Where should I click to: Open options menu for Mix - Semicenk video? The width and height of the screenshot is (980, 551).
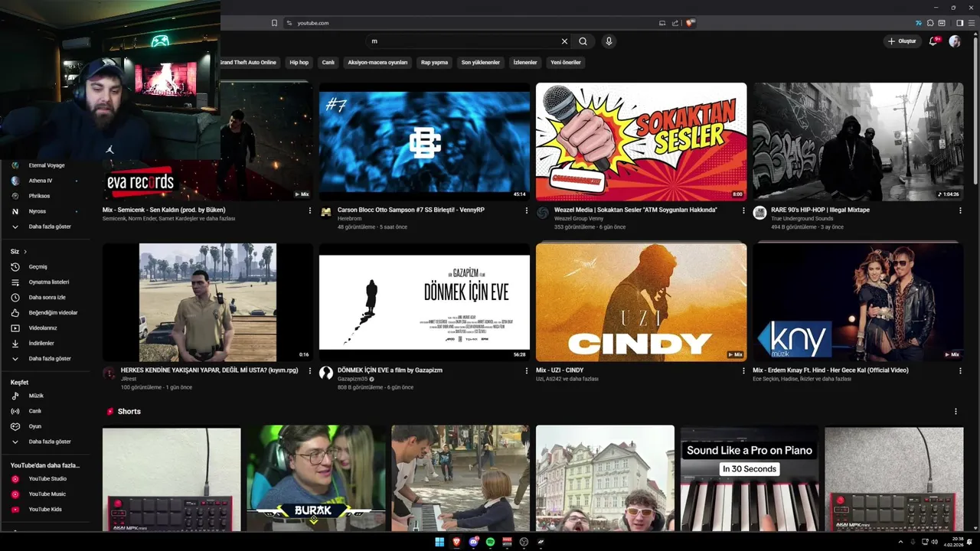(x=309, y=210)
